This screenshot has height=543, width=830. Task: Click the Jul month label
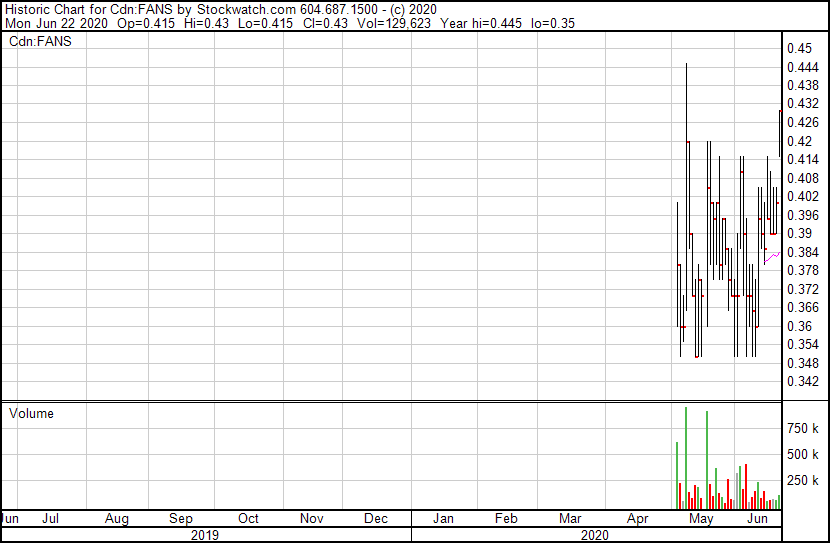click(50, 518)
